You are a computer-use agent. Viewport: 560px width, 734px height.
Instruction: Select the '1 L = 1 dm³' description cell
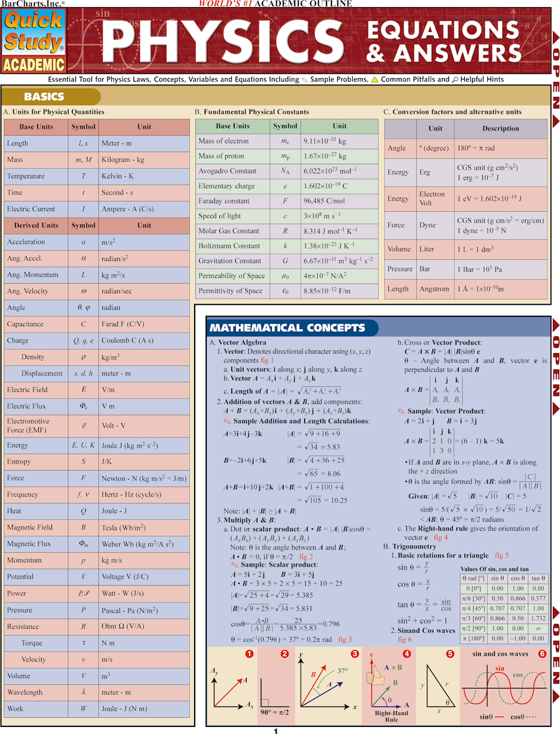[500, 249]
